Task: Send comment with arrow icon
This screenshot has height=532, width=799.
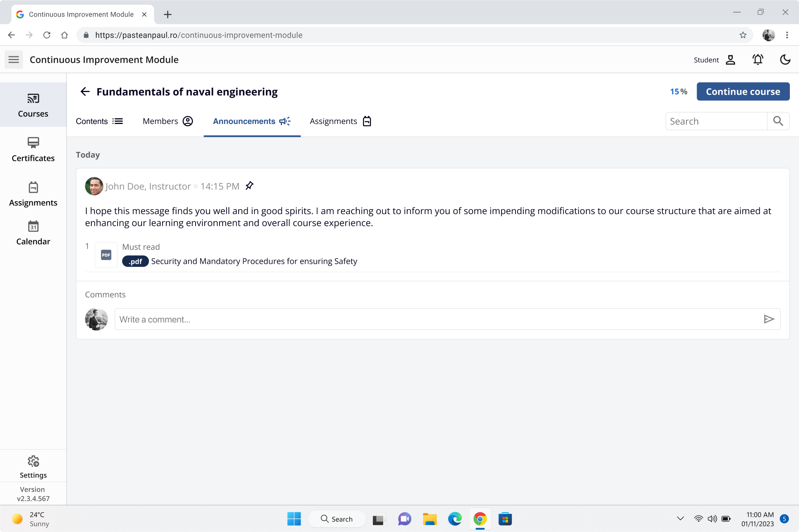Action: pos(769,319)
